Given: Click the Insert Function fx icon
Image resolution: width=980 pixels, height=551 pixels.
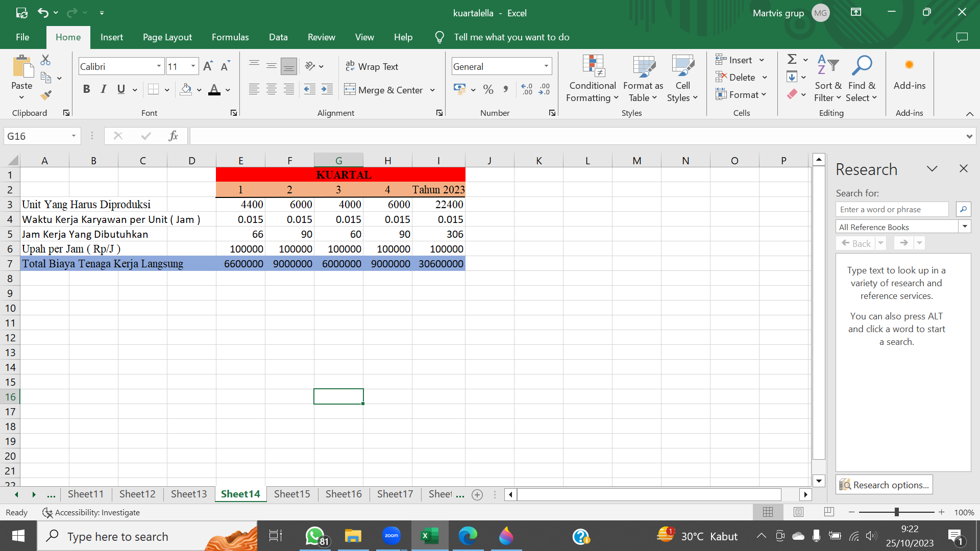Looking at the screenshot, I should 173,136.
